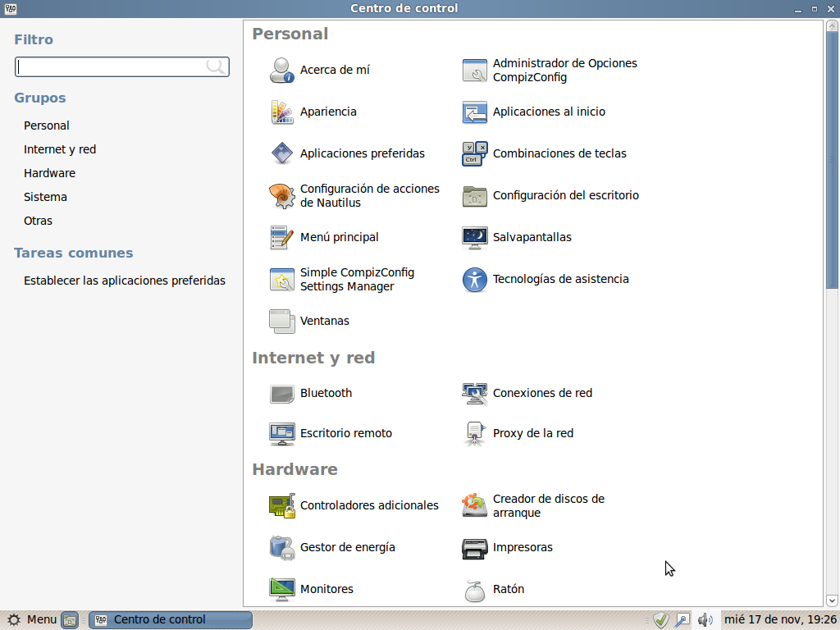This screenshot has width=840, height=630.
Task: Click the Salvapantallas monitor icon
Action: (x=475, y=237)
